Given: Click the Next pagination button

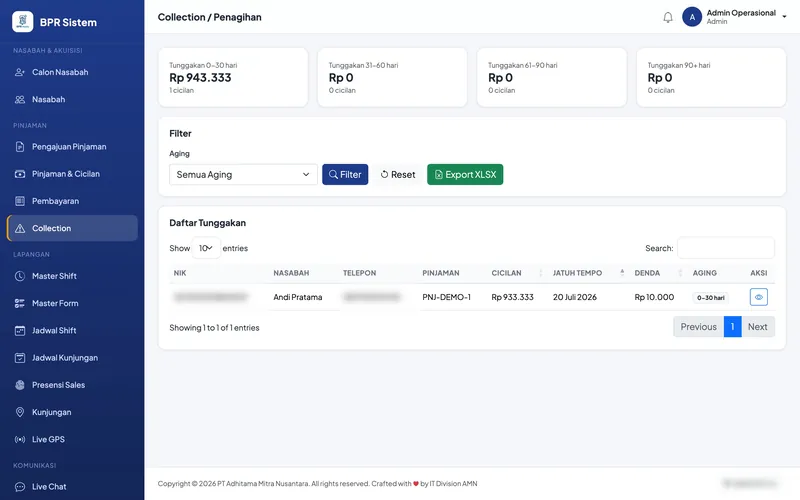Looking at the screenshot, I should click(758, 327).
